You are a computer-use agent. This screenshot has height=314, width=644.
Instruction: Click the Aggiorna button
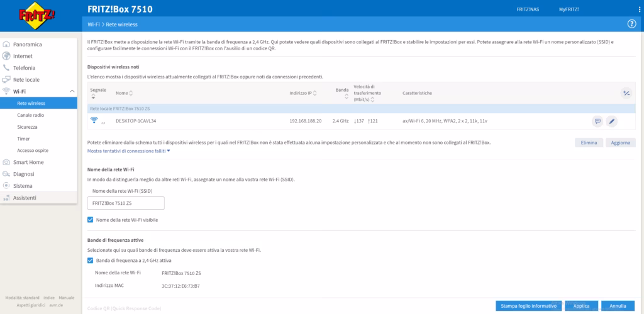point(620,143)
